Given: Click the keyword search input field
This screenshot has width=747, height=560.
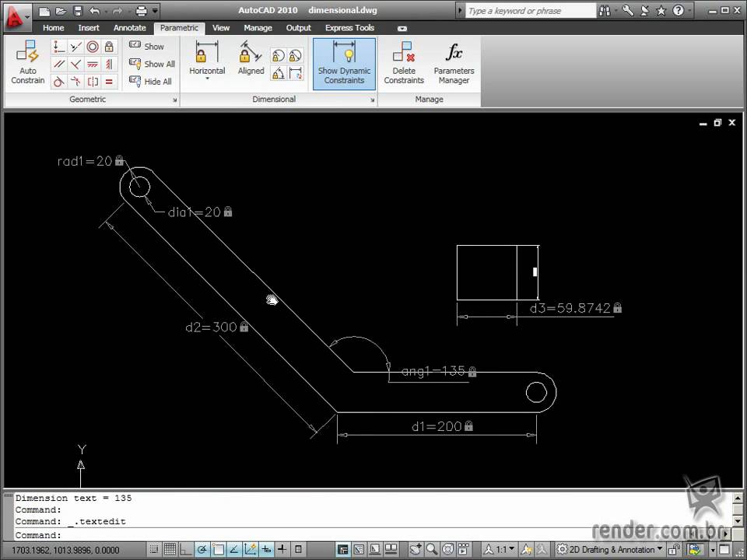Looking at the screenshot, I should coord(529,11).
